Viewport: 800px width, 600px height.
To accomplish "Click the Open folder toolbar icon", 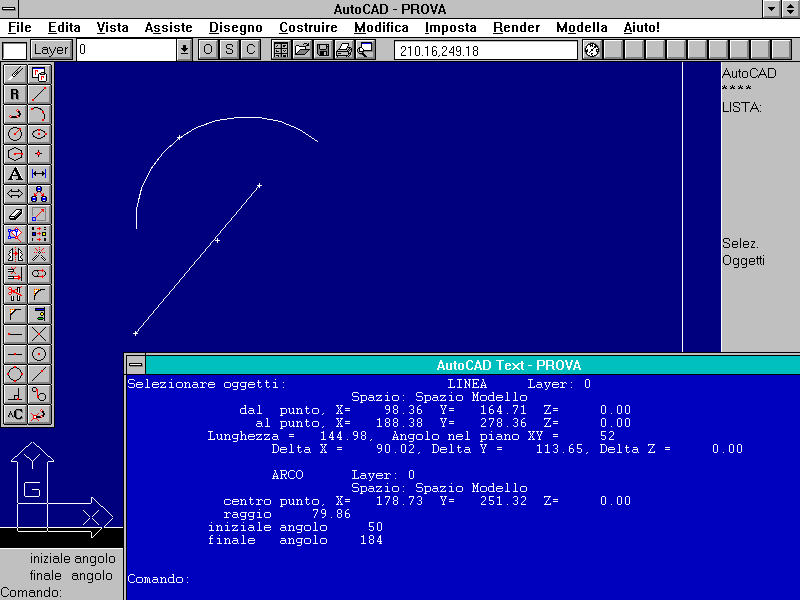I will point(302,50).
